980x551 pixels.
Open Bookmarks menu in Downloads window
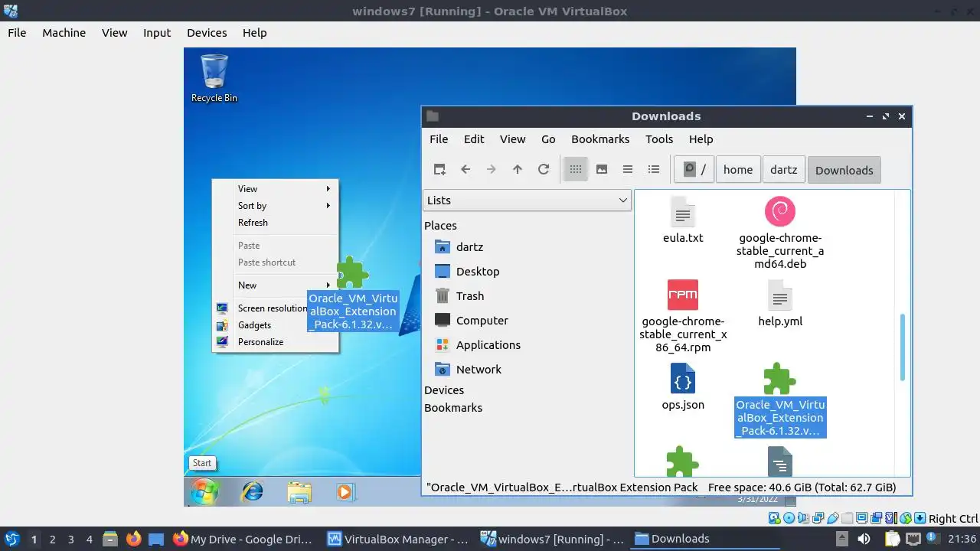tap(600, 139)
